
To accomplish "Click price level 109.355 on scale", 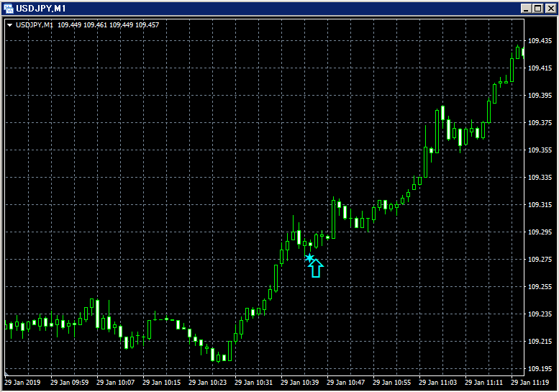I will (x=540, y=150).
